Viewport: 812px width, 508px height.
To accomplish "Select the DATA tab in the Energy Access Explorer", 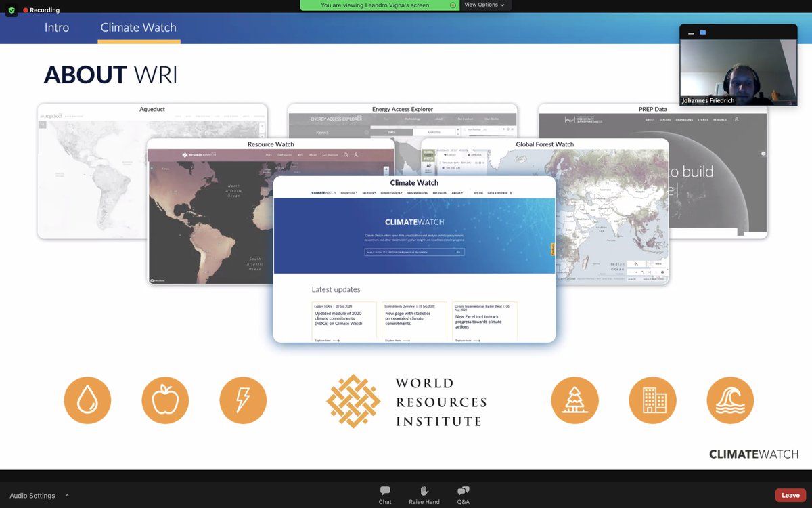I will click(x=390, y=133).
